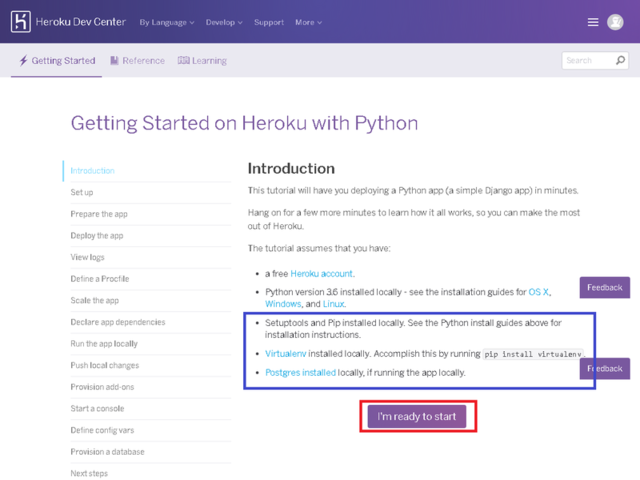This screenshot has height=480, width=640.
Task: Open Declare app dependencies section
Action: pos(118,322)
